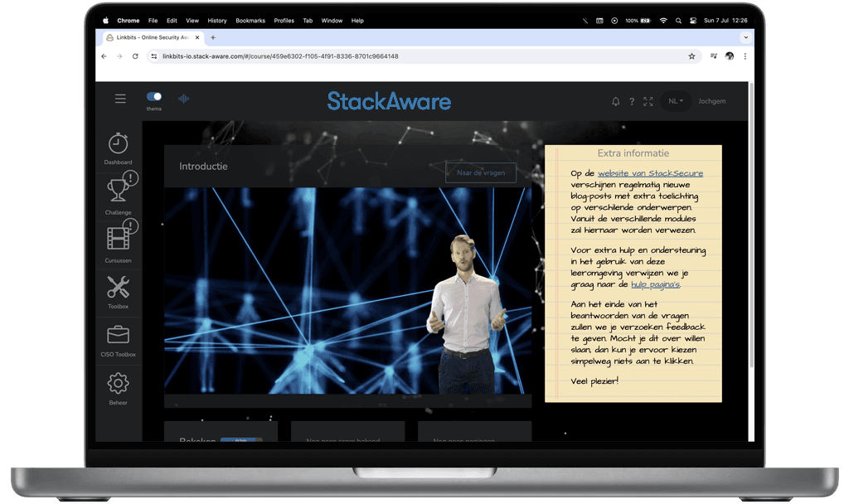Click the Introductie heading
Screen dimensions: 849x504
(203, 166)
